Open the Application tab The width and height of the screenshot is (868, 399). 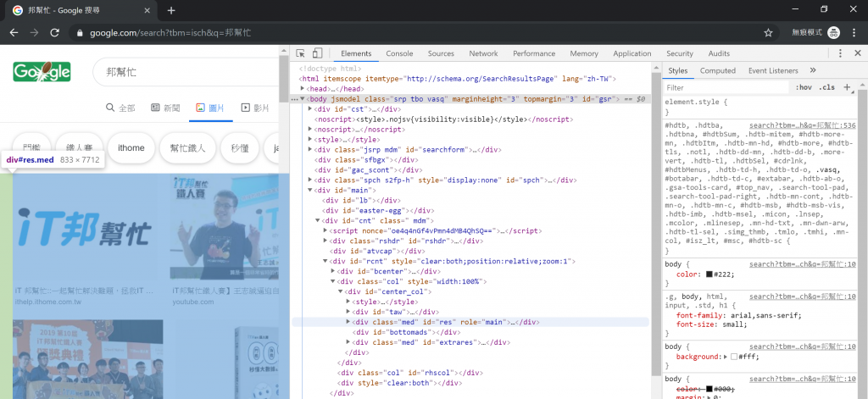click(632, 53)
